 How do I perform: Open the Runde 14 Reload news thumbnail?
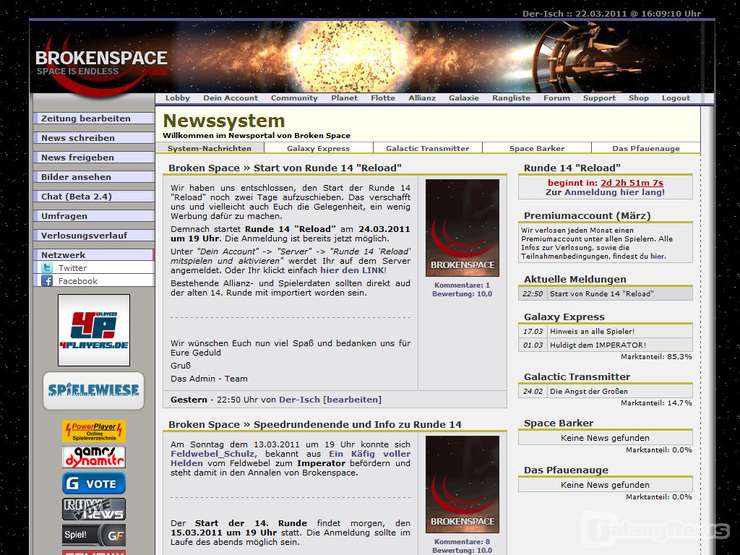coord(462,228)
